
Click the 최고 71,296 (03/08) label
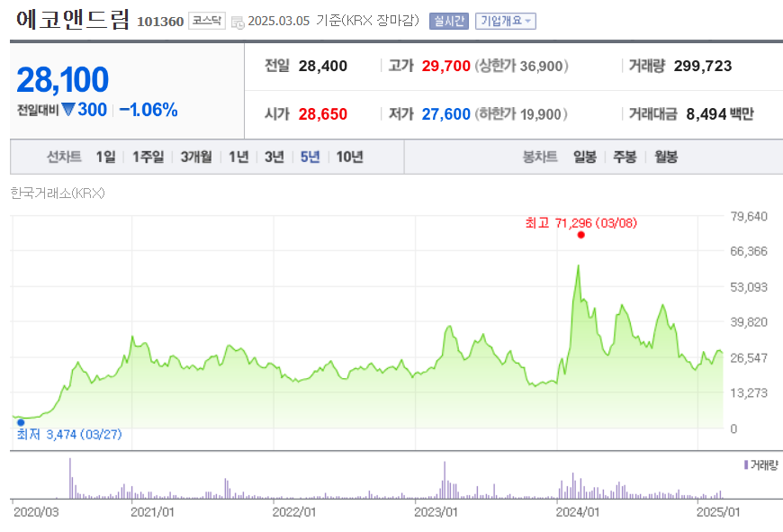581,222
